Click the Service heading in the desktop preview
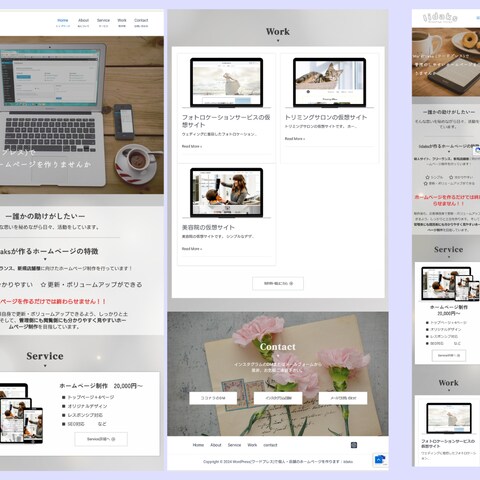 [x=45, y=356]
